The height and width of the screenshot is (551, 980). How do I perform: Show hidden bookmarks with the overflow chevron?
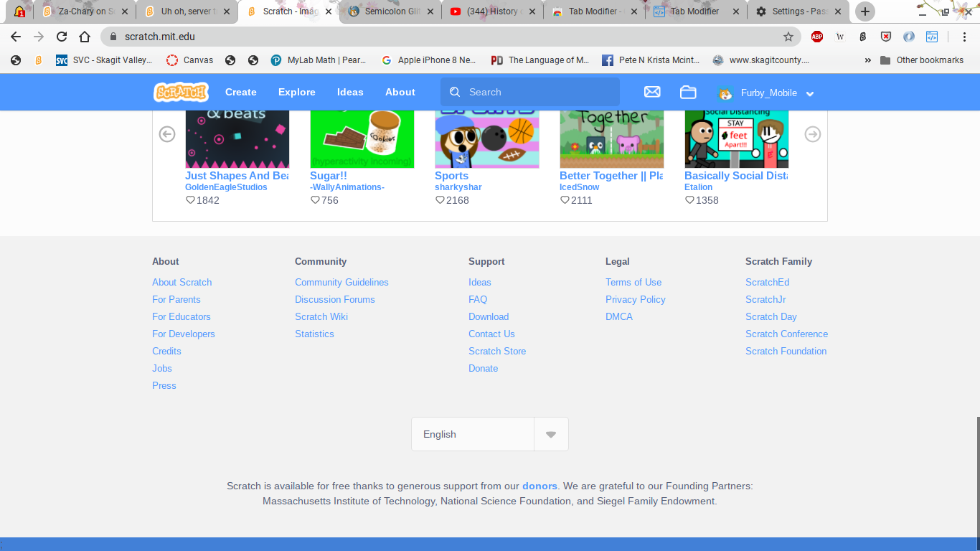click(x=868, y=60)
